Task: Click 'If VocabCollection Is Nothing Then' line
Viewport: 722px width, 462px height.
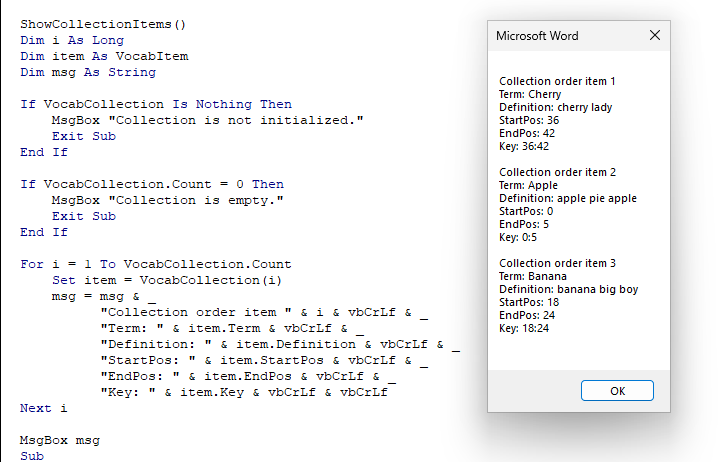Action: pos(156,104)
